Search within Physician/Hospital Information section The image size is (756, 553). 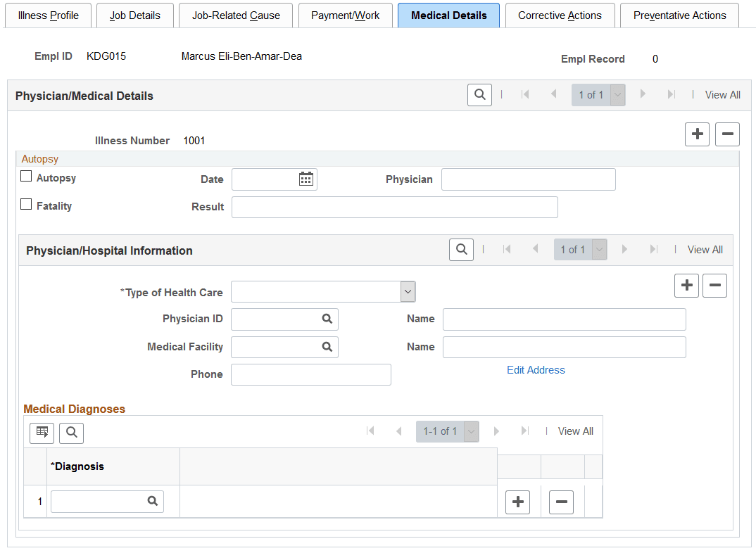click(x=461, y=250)
